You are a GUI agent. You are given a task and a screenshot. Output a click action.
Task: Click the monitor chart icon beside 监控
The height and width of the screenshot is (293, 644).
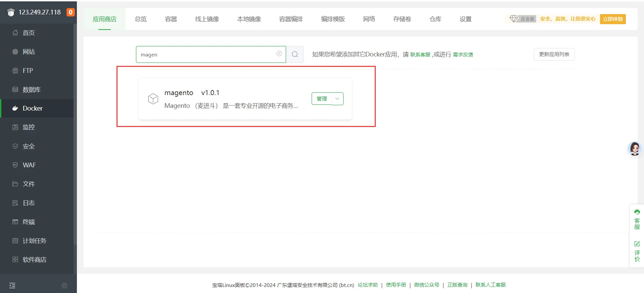15,127
